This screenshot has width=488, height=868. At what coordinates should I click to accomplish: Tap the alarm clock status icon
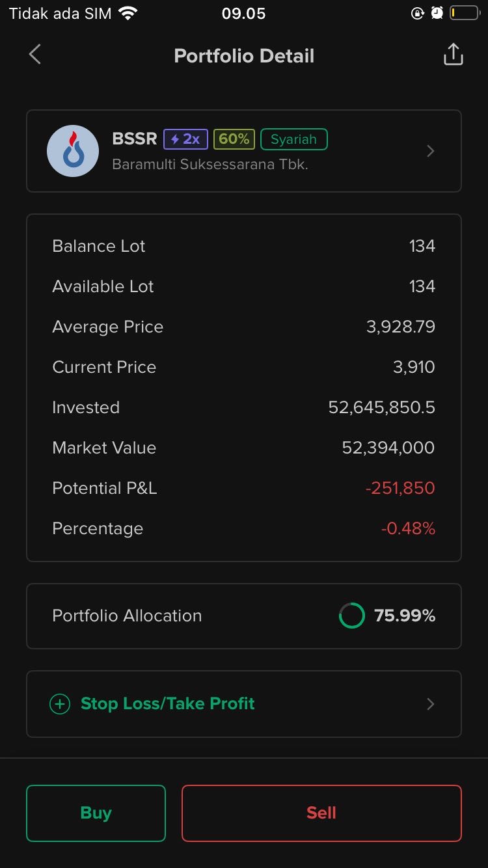(437, 14)
